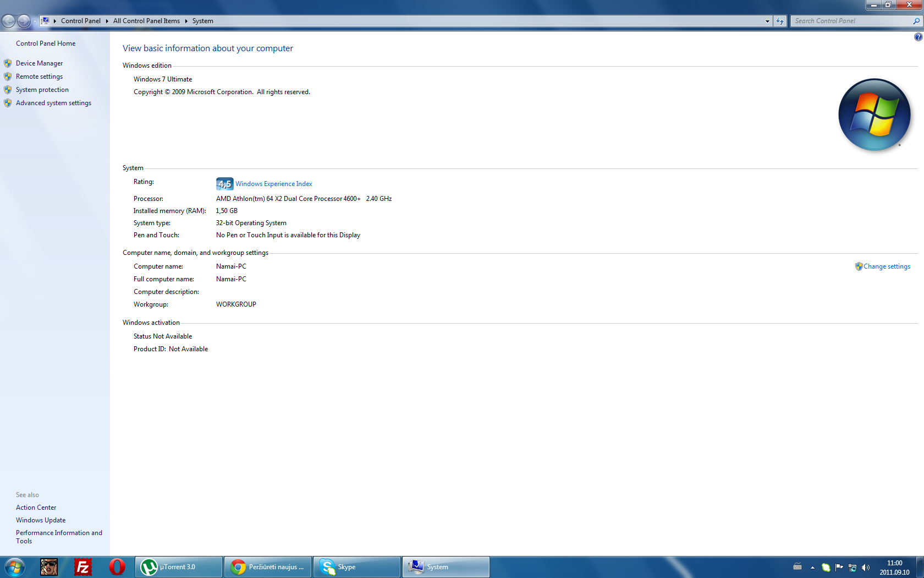Image resolution: width=924 pixels, height=578 pixels.
Task: Click the keyboard tray icon
Action: 798,567
